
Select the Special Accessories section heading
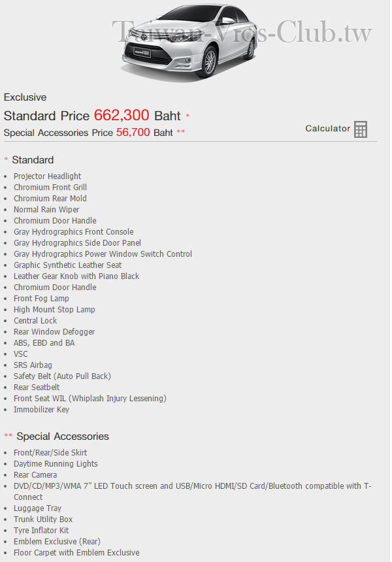click(63, 436)
